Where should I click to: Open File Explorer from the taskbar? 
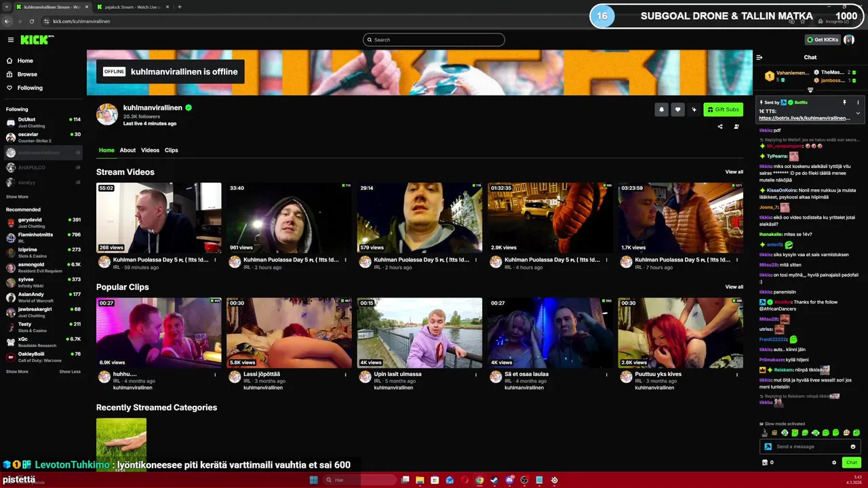[x=420, y=480]
